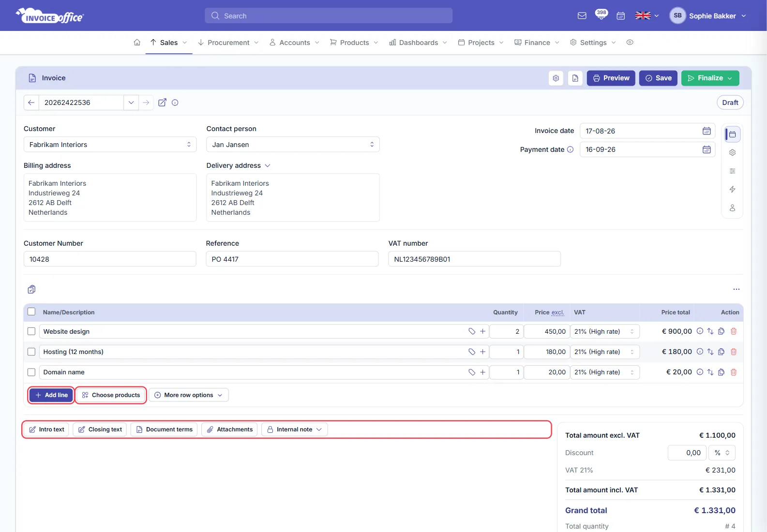This screenshot has width=767, height=532.
Task: Click Choose products button
Action: tap(111, 395)
